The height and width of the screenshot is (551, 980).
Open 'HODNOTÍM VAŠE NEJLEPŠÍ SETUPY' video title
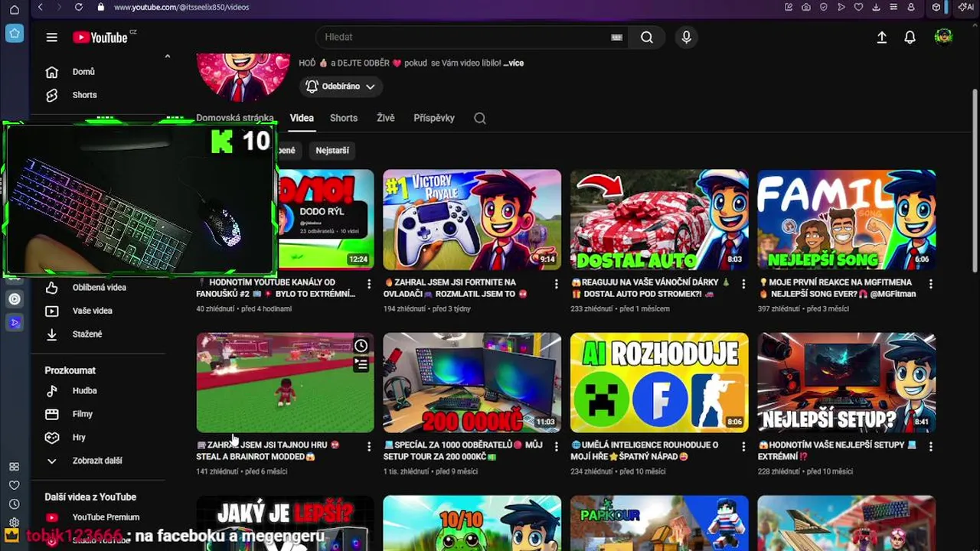point(837,450)
